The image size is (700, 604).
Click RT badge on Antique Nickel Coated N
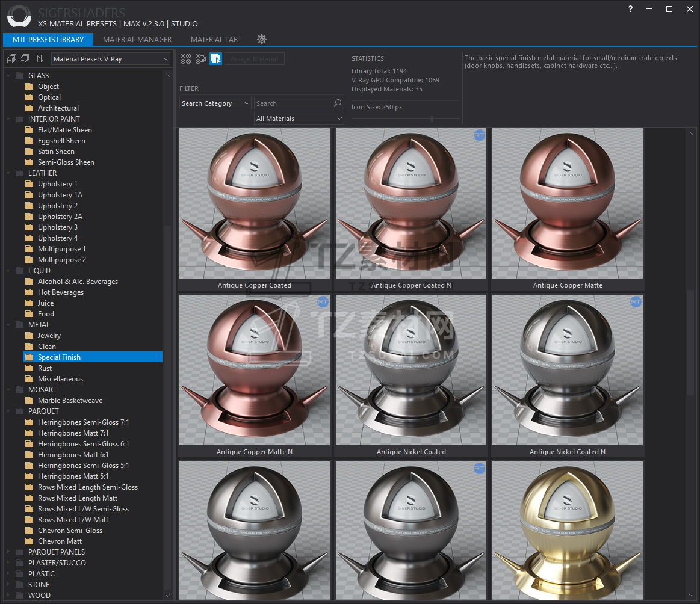(x=636, y=302)
